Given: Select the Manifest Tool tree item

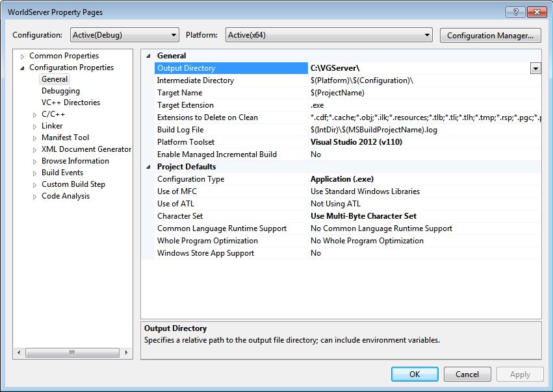Looking at the screenshot, I should [x=65, y=138].
